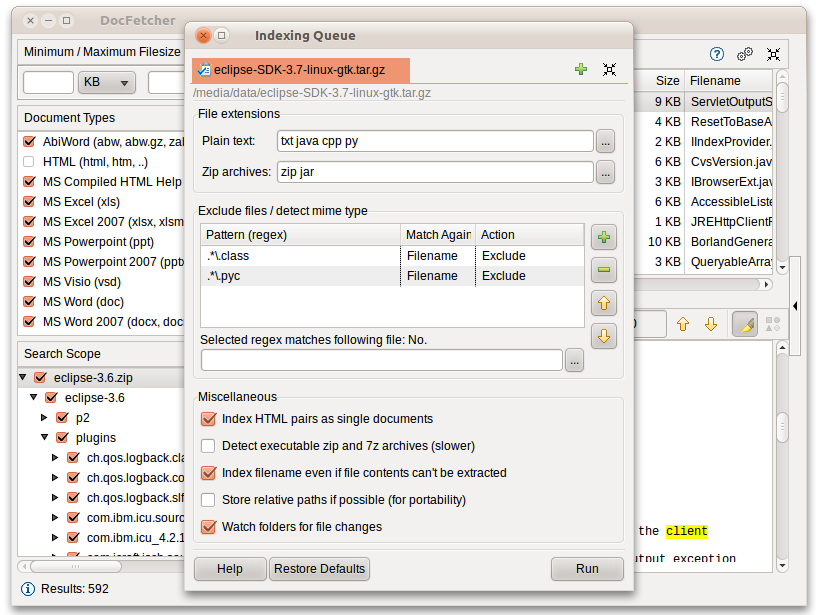Open the help icon in main toolbar
This screenshot has width=820, height=615.
point(717,54)
